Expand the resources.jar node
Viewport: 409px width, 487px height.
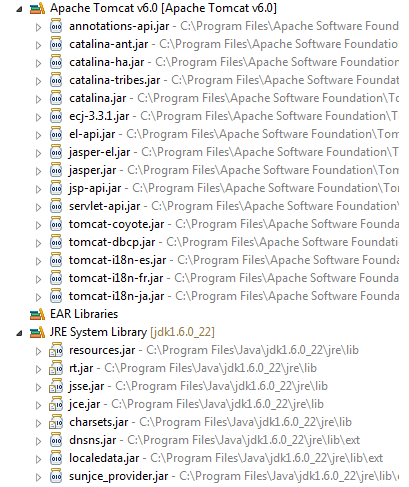39,351
